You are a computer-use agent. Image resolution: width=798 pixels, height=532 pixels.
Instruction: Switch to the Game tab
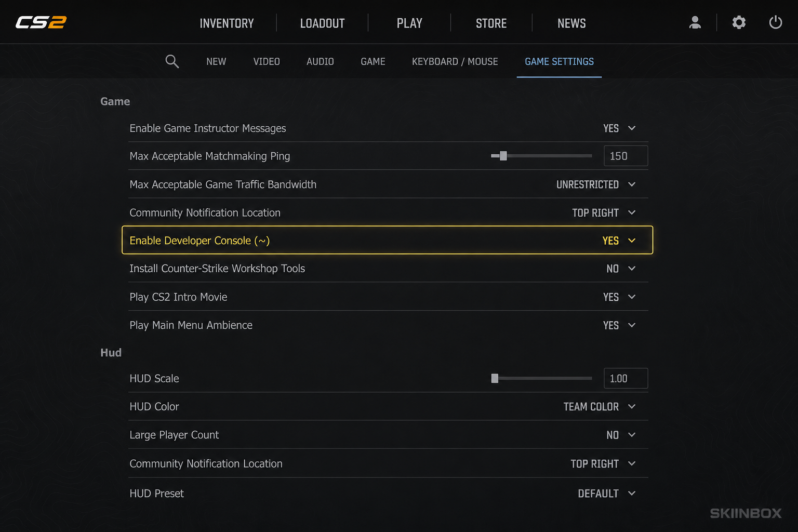pyautogui.click(x=373, y=61)
